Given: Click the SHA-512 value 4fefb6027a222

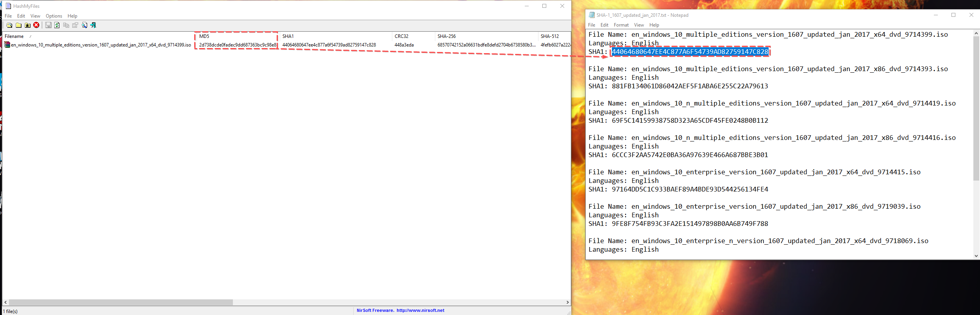Looking at the screenshot, I should 556,45.
